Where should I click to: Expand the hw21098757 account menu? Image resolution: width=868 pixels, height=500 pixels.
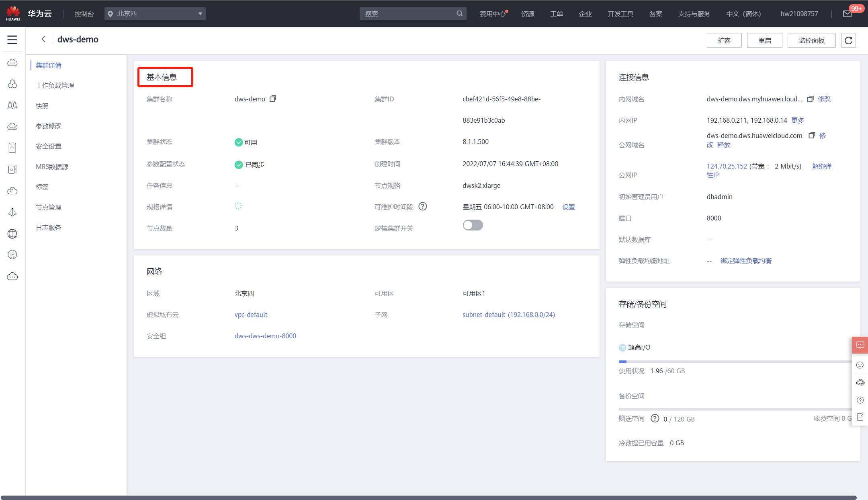[x=799, y=14]
